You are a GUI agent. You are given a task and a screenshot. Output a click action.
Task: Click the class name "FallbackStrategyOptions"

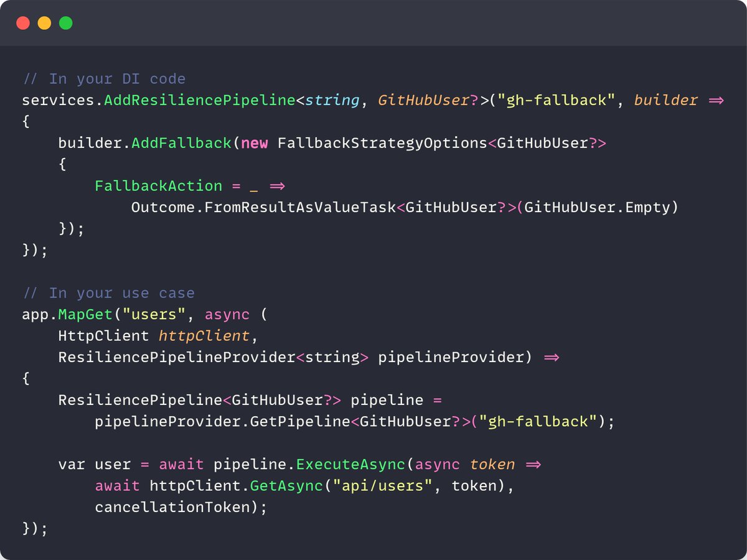click(x=382, y=143)
